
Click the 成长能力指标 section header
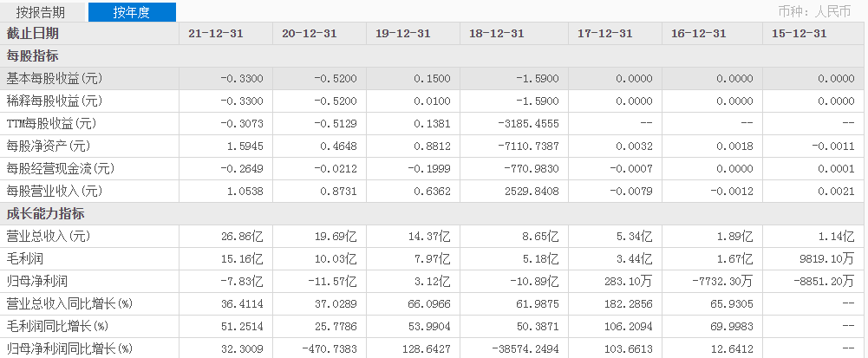pyautogui.click(x=45, y=213)
